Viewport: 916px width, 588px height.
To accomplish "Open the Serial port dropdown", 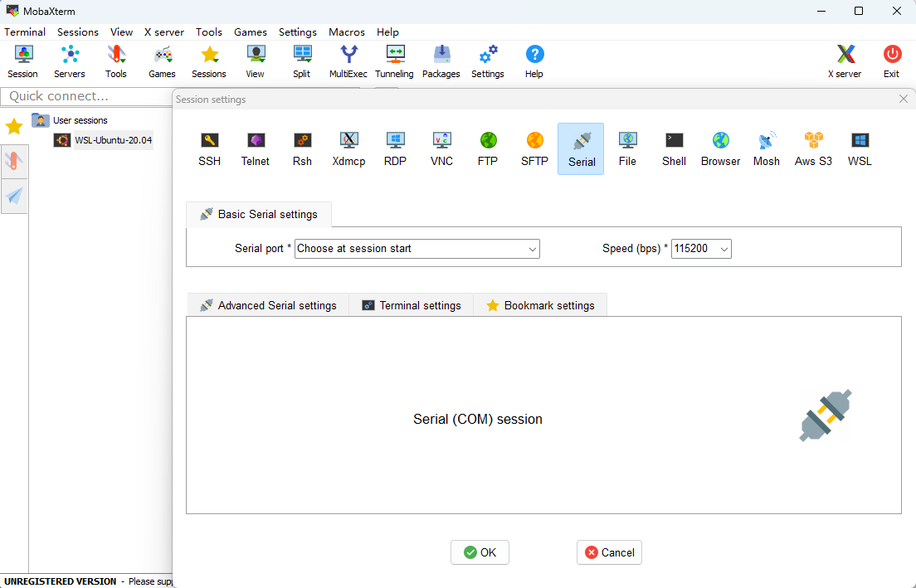I will 417,249.
